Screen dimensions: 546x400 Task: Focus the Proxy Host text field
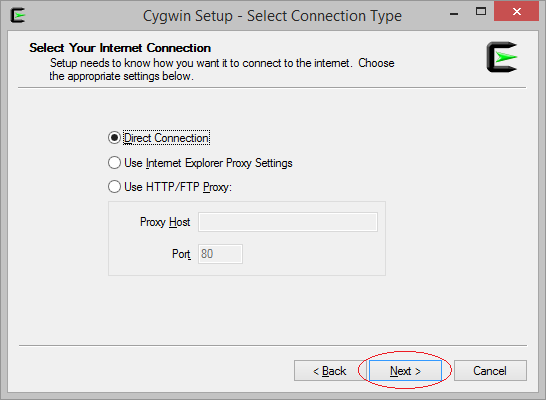point(288,222)
